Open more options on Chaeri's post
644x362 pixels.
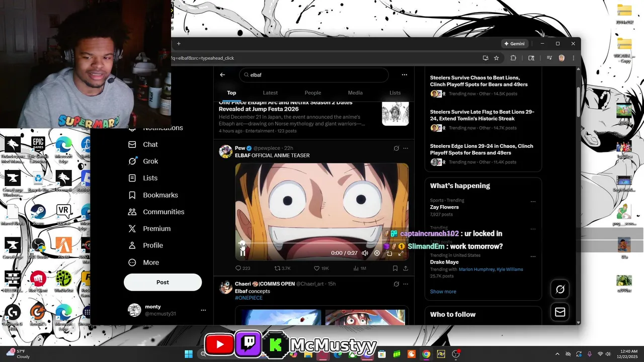tap(406, 284)
